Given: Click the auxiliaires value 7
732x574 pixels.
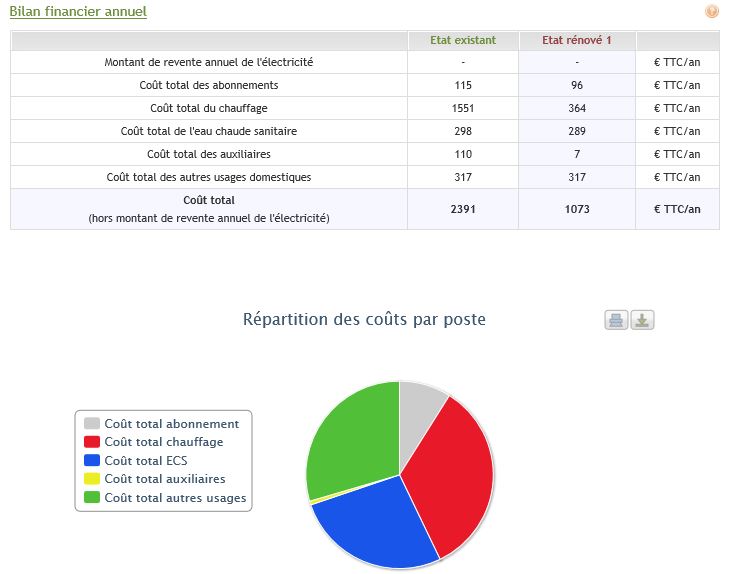Looking at the screenshot, I should 577,154.
